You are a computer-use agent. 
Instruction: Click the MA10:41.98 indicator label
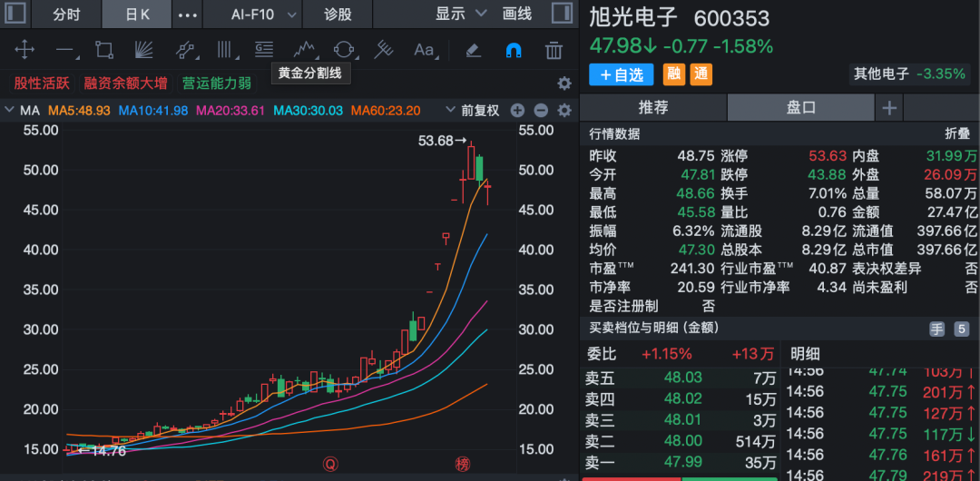coord(153,111)
